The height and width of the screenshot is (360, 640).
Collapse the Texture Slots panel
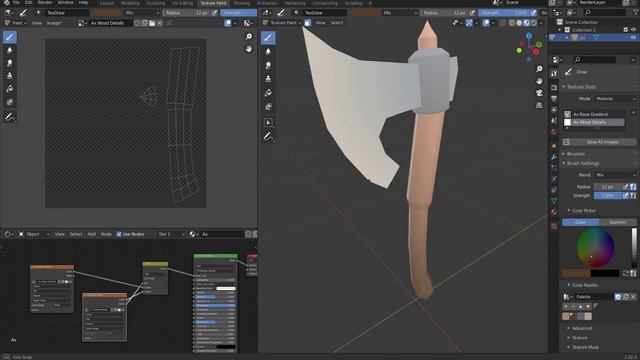581,87
